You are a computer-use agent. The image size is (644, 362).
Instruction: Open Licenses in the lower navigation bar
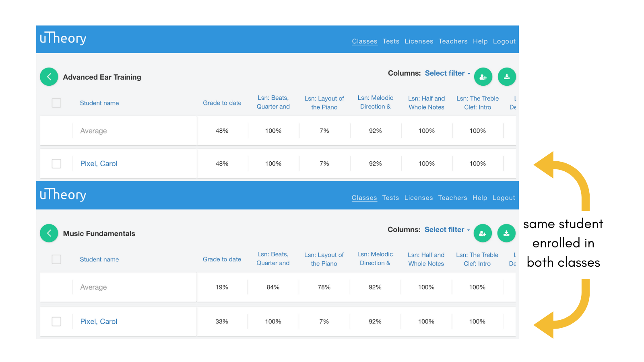[x=419, y=198]
